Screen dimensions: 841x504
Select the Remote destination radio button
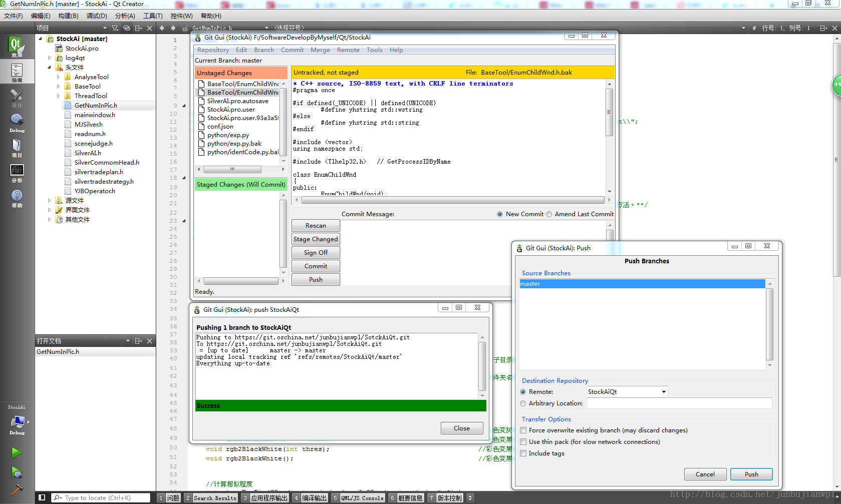pyautogui.click(x=523, y=392)
